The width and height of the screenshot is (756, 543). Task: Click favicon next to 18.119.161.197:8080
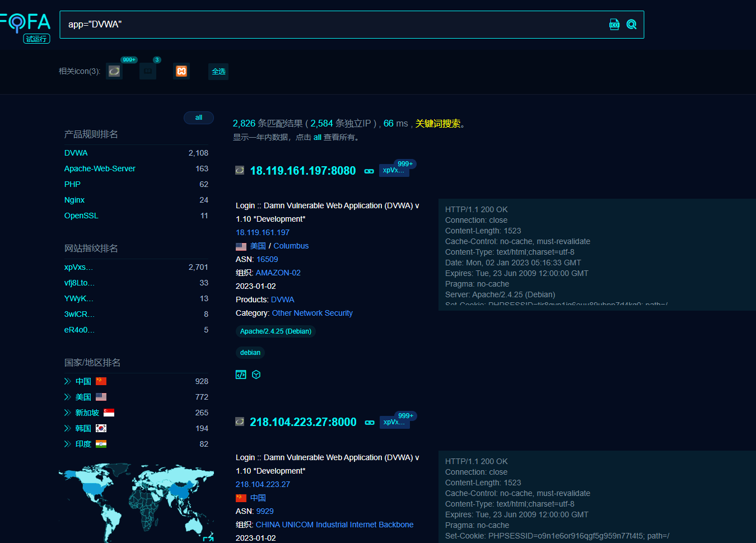tap(240, 170)
